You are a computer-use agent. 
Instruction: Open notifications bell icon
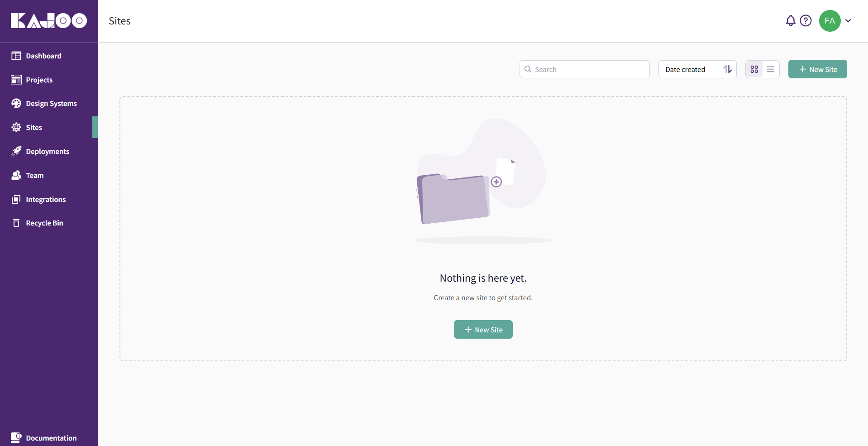[x=791, y=21]
